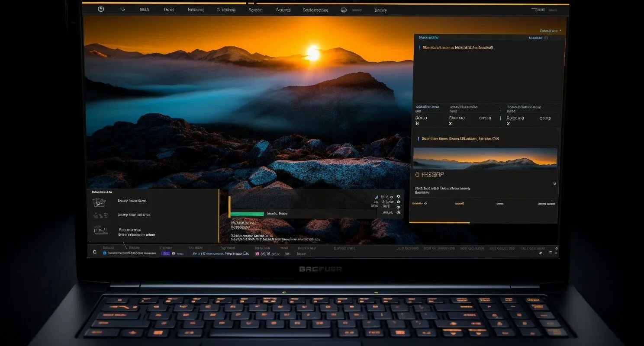This screenshot has height=346, width=644.
Task: Open the dropdown arrow above the side panel
Action: click(x=560, y=31)
